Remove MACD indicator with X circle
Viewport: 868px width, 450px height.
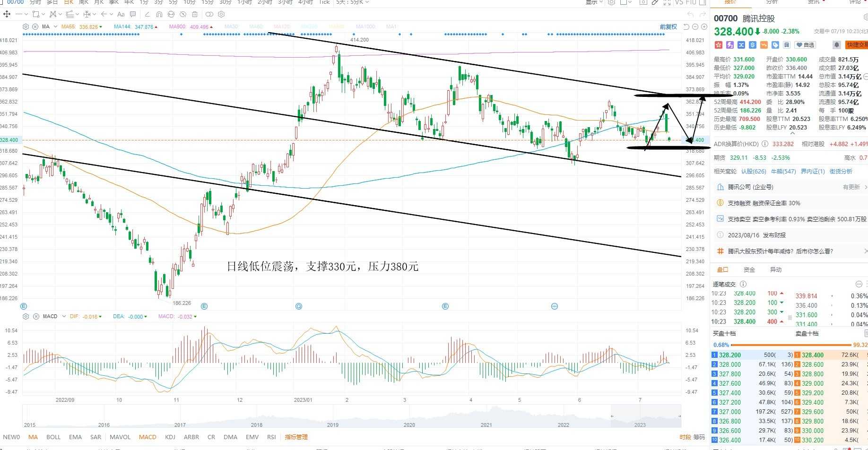pyautogui.click(x=35, y=316)
